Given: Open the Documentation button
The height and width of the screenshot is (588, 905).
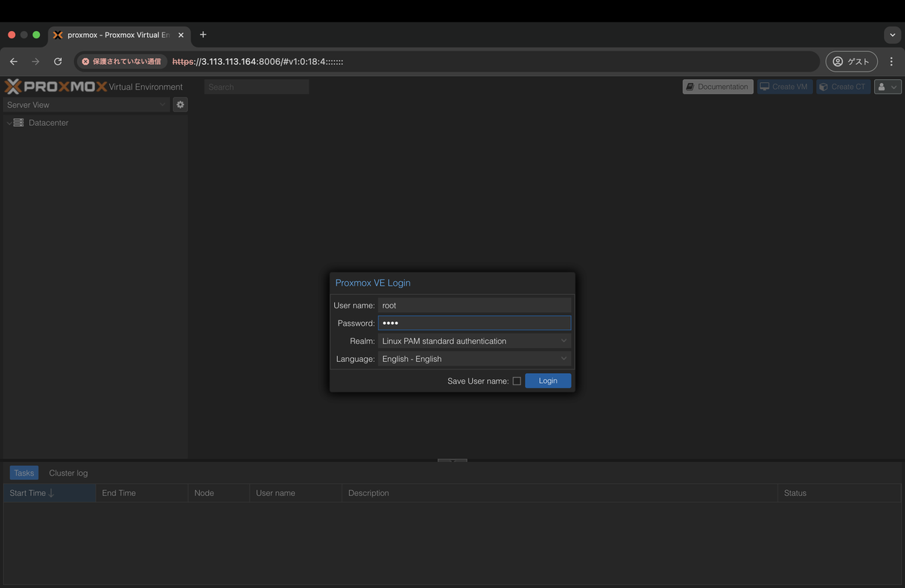Looking at the screenshot, I should (718, 87).
